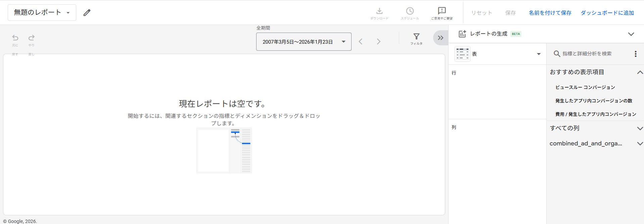Image resolution: width=644 pixels, height=224 pixels.
Task: Open the three-dot more options menu
Action: (635, 54)
